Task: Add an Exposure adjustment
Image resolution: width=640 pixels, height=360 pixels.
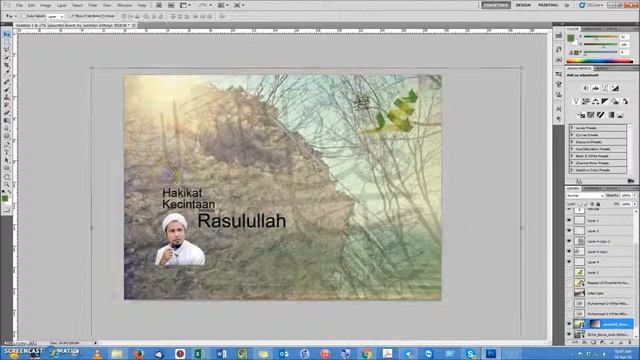Action: pos(615,88)
